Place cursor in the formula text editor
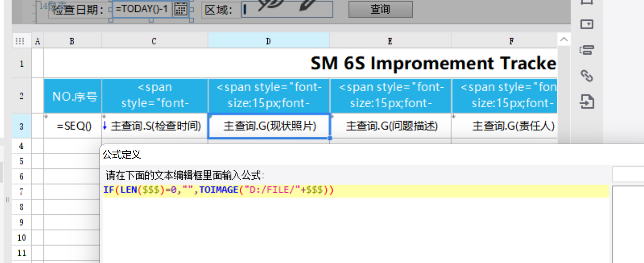The image size is (644, 263). (x=356, y=224)
